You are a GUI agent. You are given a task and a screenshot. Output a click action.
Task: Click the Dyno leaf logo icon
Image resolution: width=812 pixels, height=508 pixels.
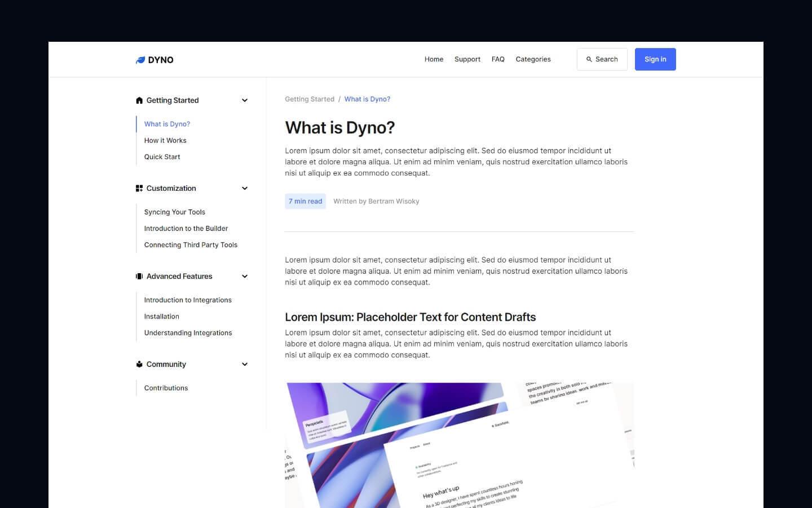pyautogui.click(x=140, y=59)
